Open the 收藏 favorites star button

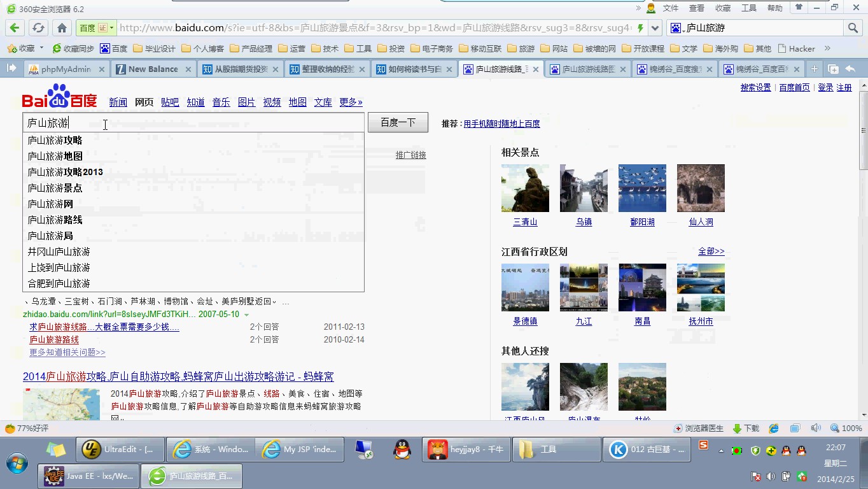pos(20,48)
